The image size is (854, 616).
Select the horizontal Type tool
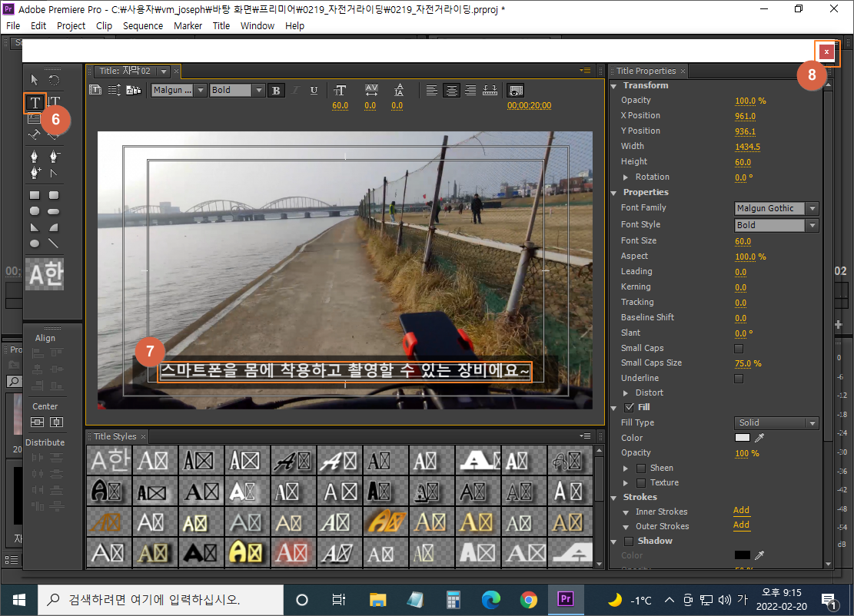[x=35, y=102]
